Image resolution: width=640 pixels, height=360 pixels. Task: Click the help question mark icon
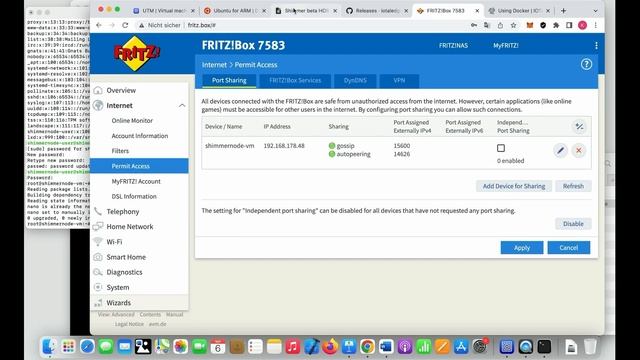[x=586, y=64]
